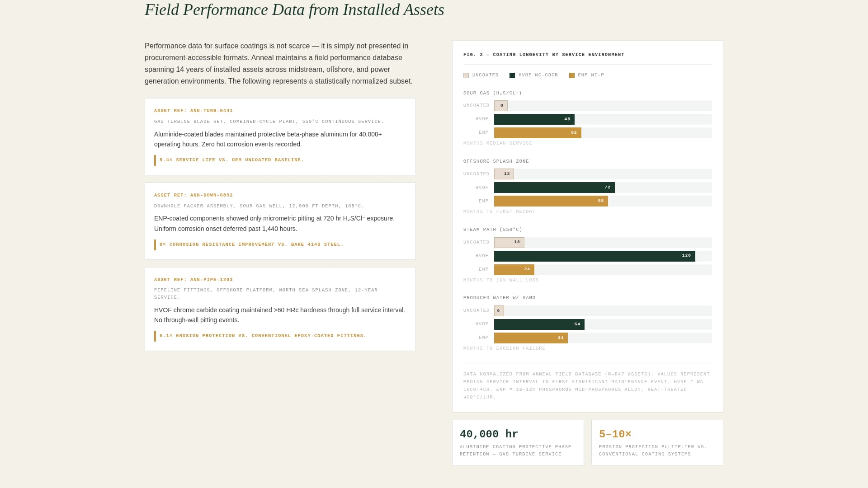Select the Steam Path HVOF bar showing 120
Image resolution: width=868 pixels, height=488 pixels.
point(594,256)
